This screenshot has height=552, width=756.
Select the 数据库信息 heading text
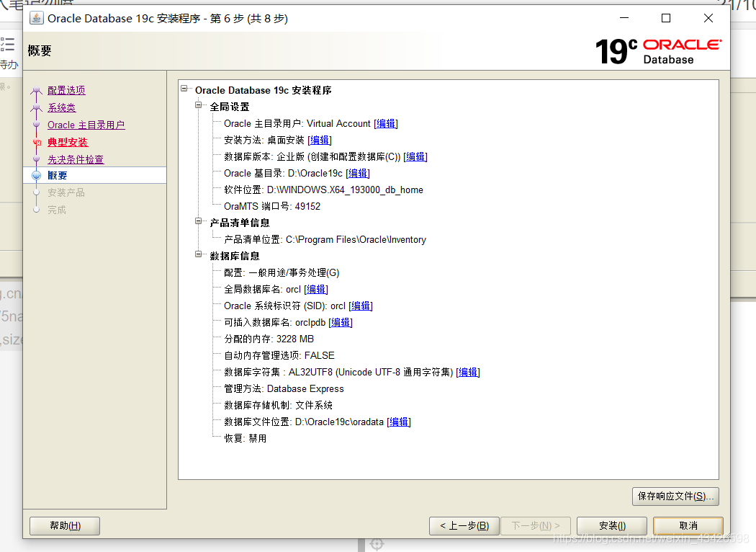pyautogui.click(x=234, y=257)
